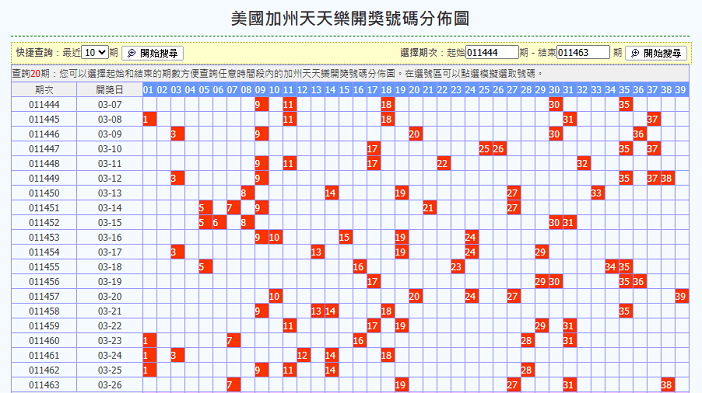Click period number 011457

[44, 296]
